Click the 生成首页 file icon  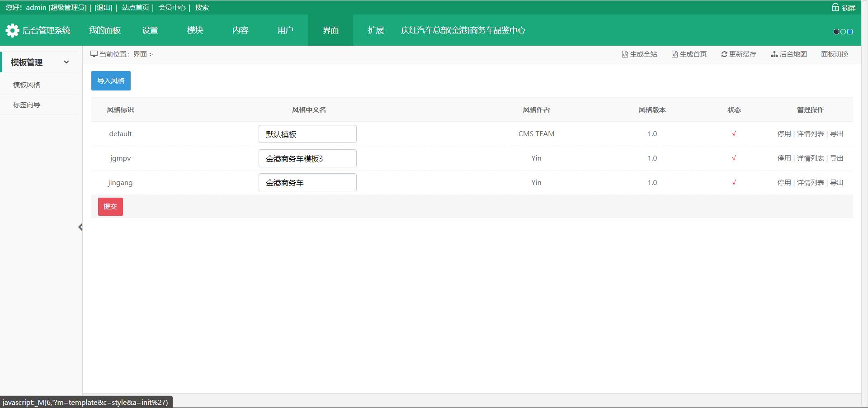coord(675,54)
